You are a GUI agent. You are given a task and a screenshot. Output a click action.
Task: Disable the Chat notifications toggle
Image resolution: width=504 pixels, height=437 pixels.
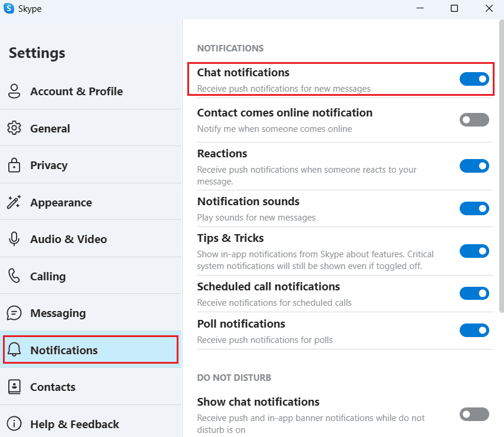coord(474,79)
